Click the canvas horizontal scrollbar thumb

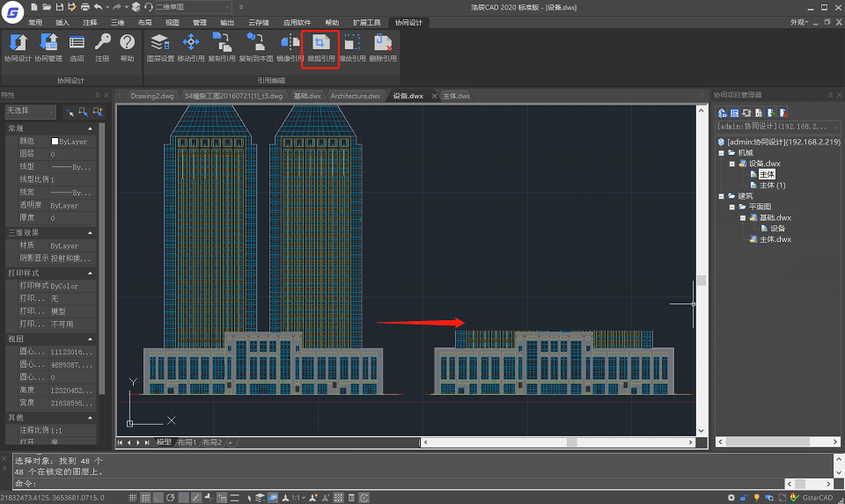[x=572, y=442]
